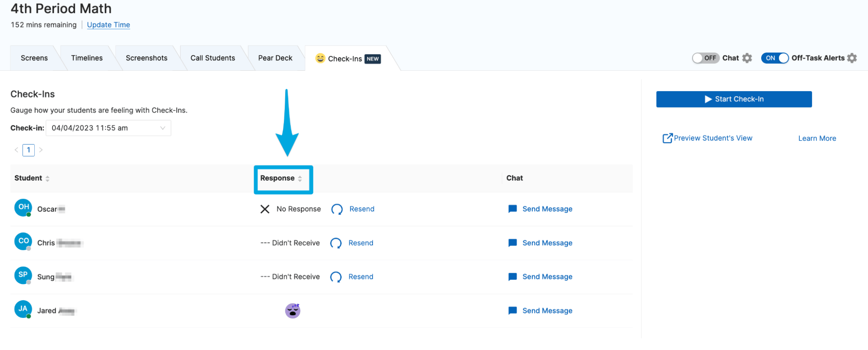The image size is (868, 350).
Task: Switch to the Screens tab
Action: click(x=34, y=58)
